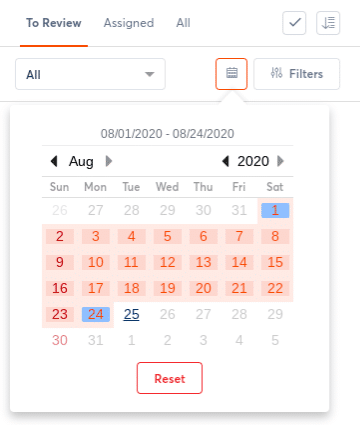Select August 19 in calendar
Screen dimensions: 360x425
tap(167, 288)
